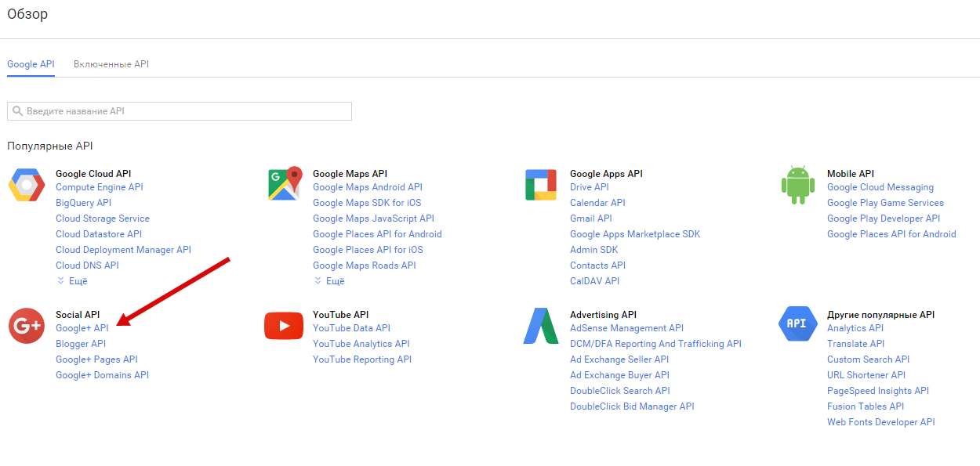Click the API name search field
Image resolution: width=980 pixels, height=466 pixels.
180,111
